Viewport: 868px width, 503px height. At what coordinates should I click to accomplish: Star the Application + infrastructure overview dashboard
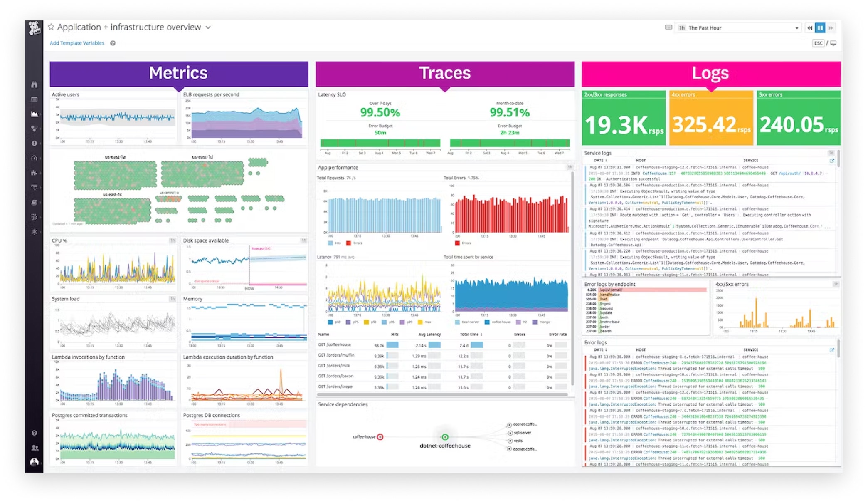(51, 27)
